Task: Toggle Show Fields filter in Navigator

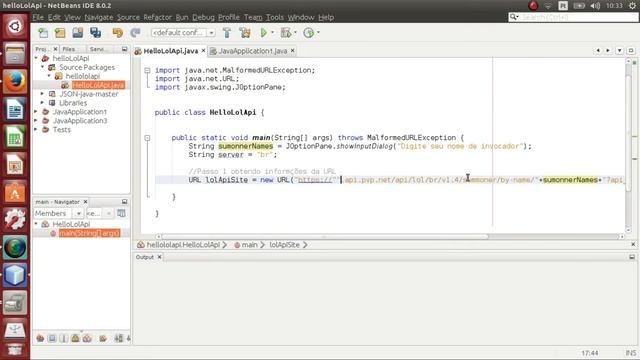Action: click(52, 338)
